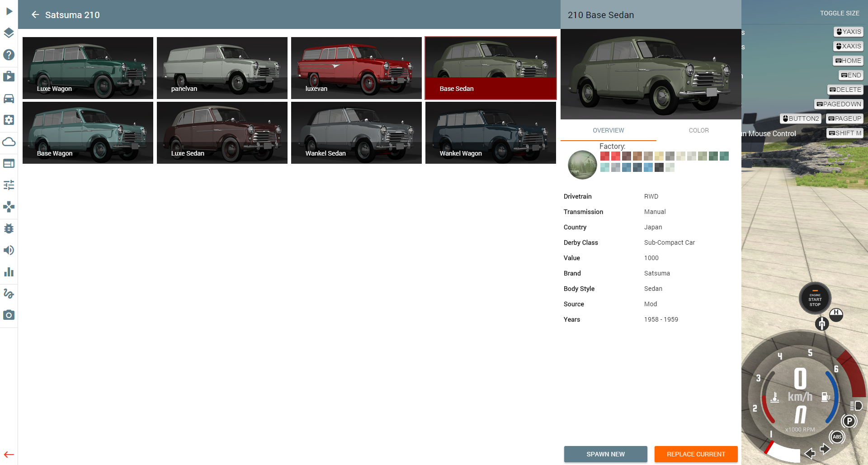The image size is (868, 465).
Task: Select the Base Wagon configuration
Action: [88, 133]
